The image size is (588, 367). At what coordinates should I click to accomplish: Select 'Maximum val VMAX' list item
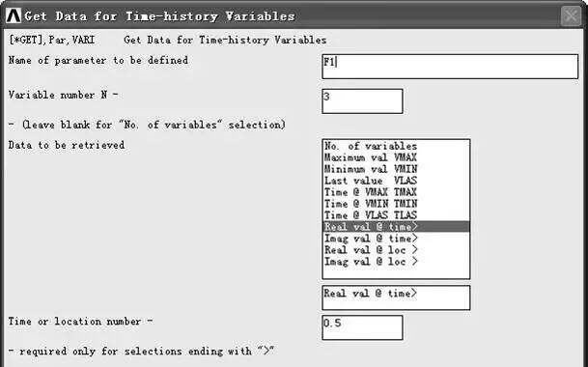click(396, 157)
